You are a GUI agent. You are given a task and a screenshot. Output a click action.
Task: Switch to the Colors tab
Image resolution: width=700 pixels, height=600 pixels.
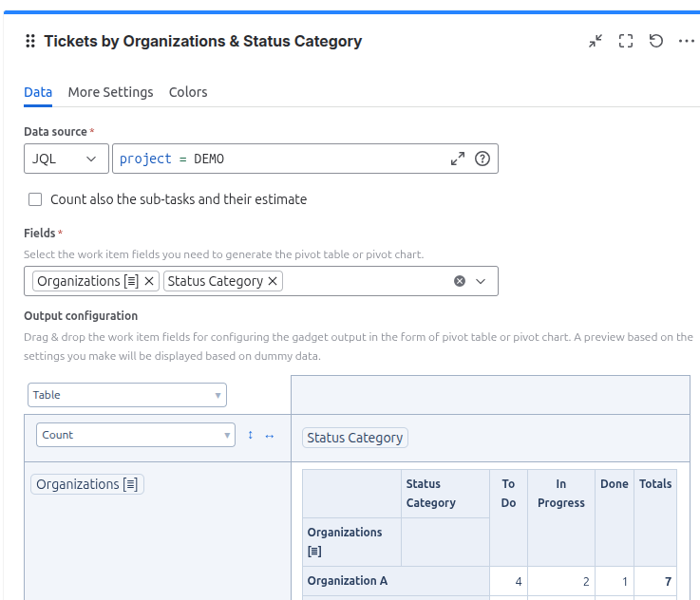coord(188,92)
